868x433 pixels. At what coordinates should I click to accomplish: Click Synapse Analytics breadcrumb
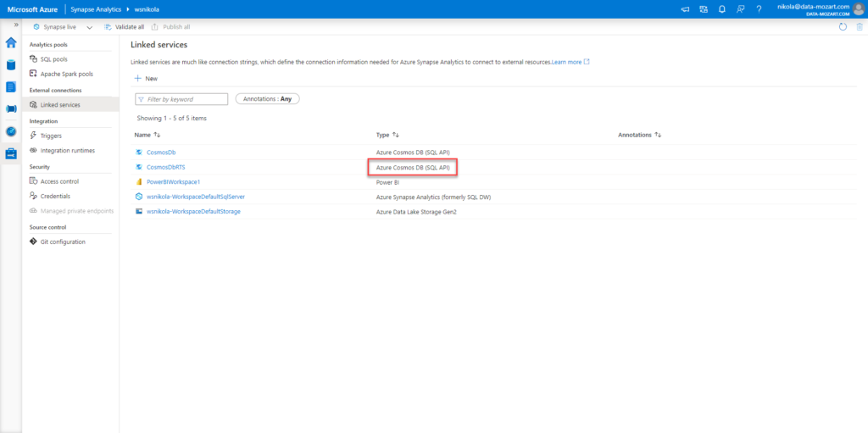[x=96, y=9]
